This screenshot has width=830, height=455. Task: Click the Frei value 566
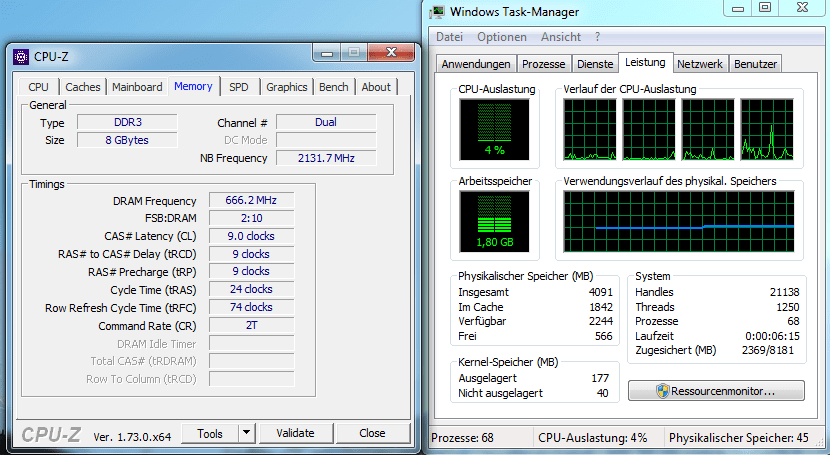pyautogui.click(x=603, y=336)
